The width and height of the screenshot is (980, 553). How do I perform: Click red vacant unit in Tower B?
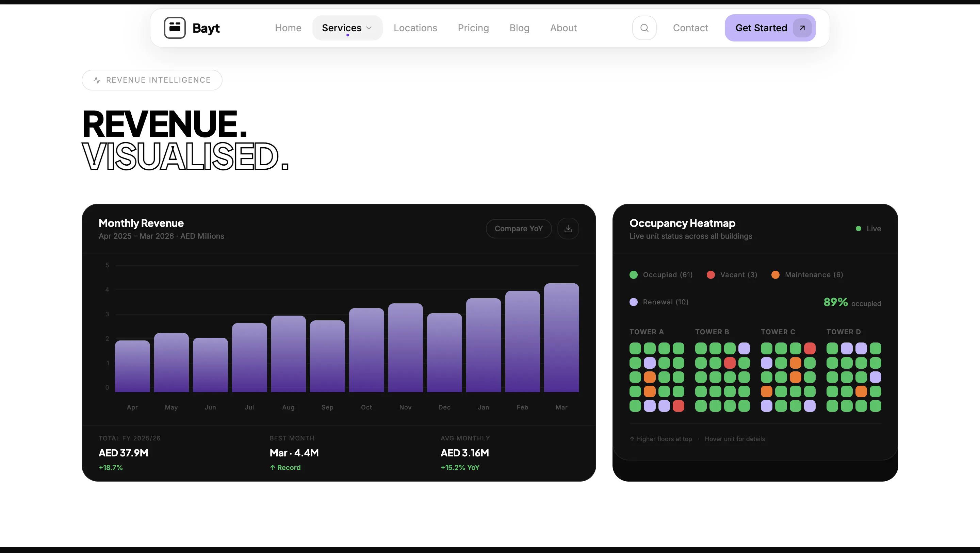729,363
